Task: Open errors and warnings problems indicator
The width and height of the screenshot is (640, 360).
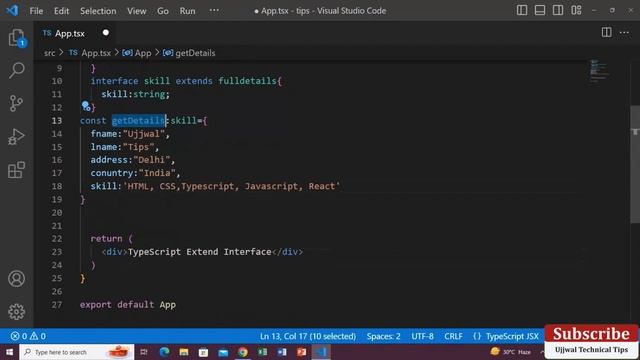Action: click(x=28, y=336)
